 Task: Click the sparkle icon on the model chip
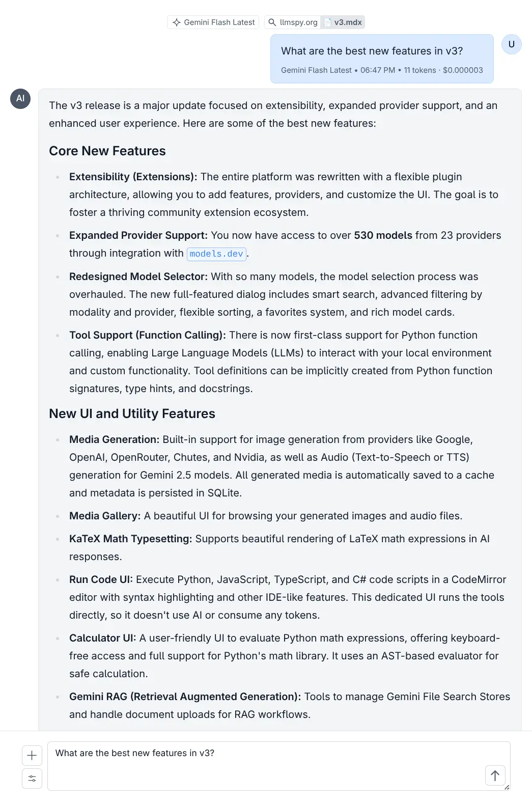(177, 22)
